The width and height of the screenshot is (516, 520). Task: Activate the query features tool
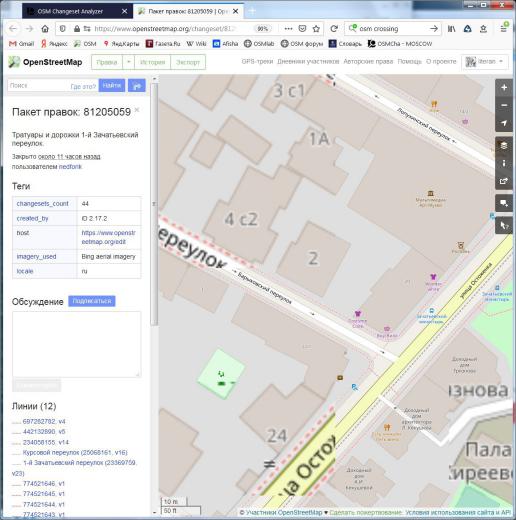point(504,226)
